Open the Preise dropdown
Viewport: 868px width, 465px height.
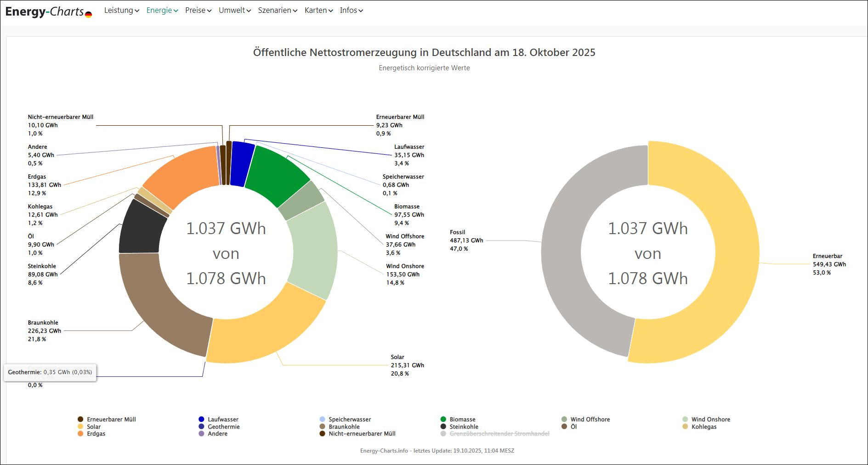[x=198, y=10]
